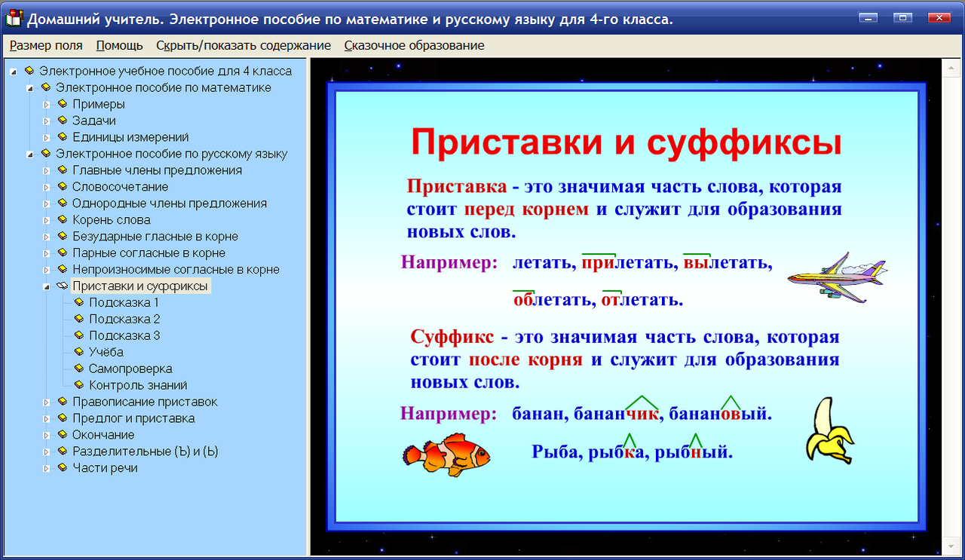
Task: Click the book icon beside Самопроверка
Action: pos(78,369)
